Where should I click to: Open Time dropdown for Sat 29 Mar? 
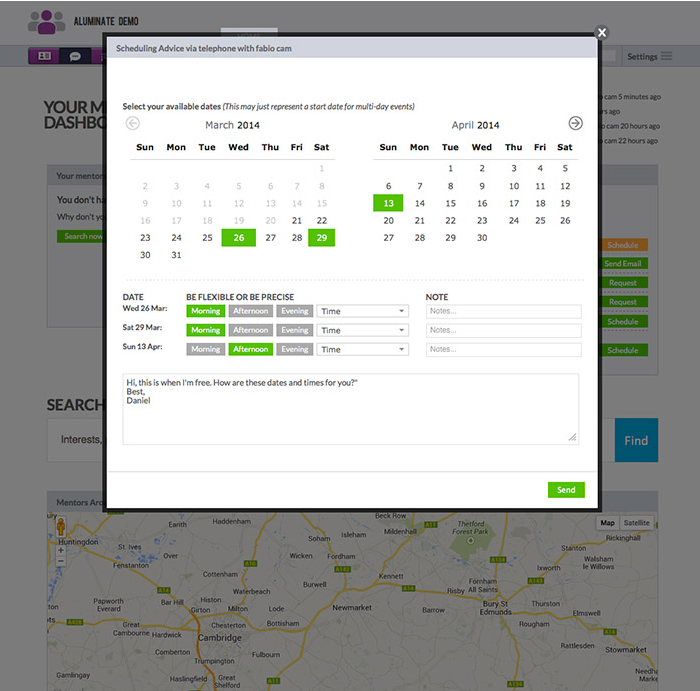(362, 330)
